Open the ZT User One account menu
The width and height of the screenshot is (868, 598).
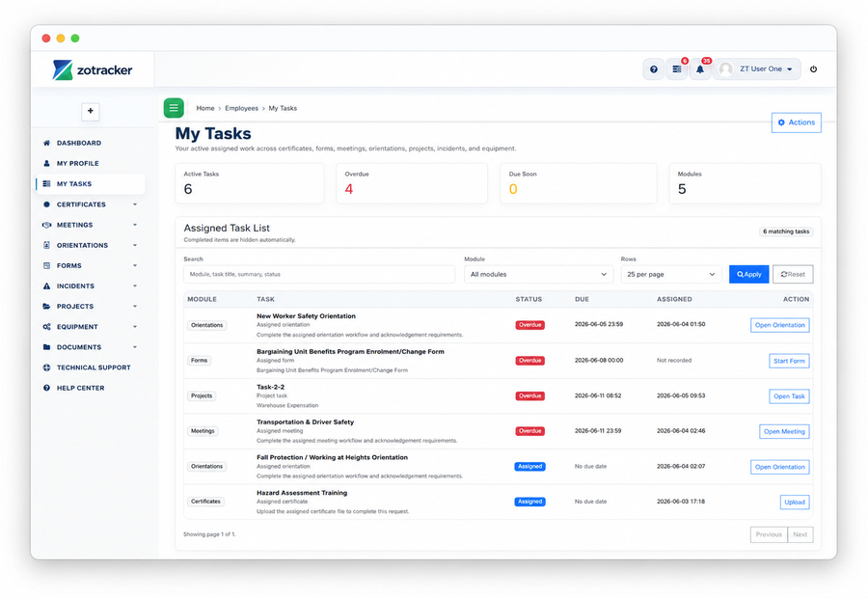pyautogui.click(x=757, y=69)
